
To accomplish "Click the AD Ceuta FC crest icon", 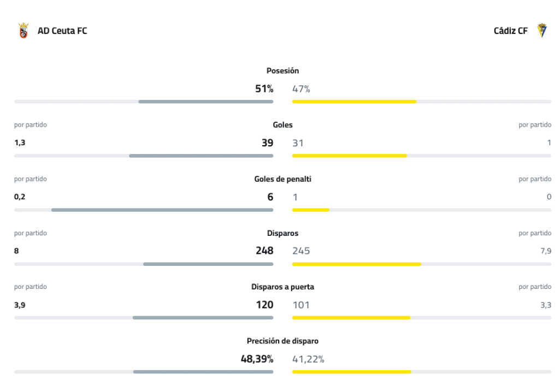I will [x=23, y=31].
